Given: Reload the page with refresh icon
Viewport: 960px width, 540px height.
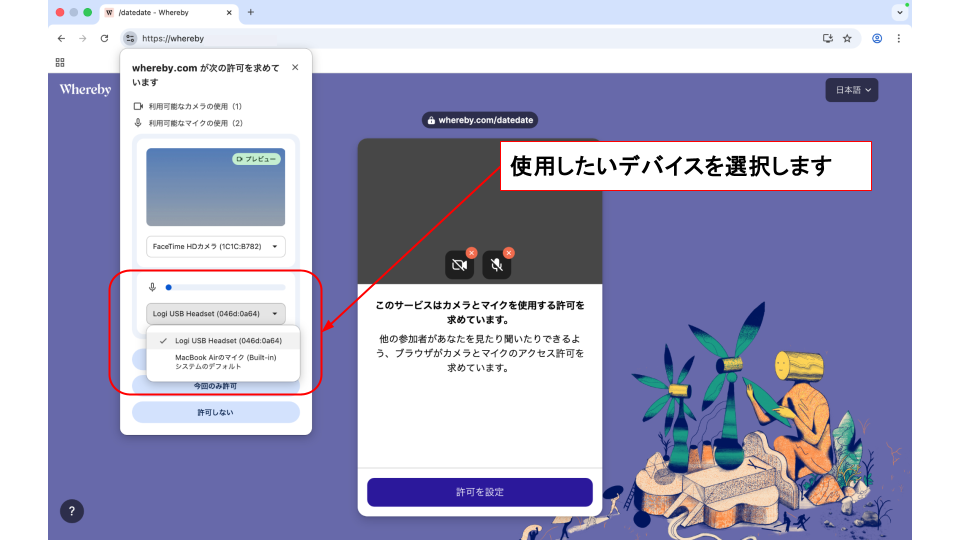Looking at the screenshot, I should (104, 38).
